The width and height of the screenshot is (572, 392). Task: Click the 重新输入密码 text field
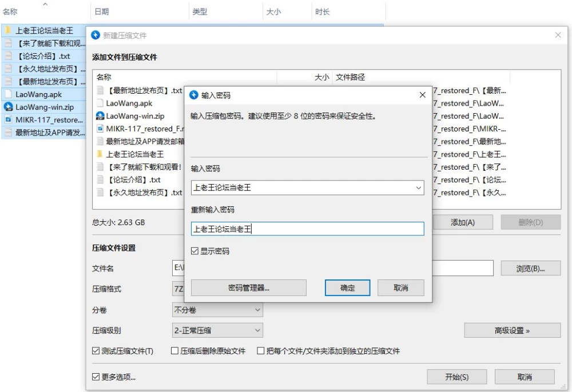pyautogui.click(x=308, y=229)
